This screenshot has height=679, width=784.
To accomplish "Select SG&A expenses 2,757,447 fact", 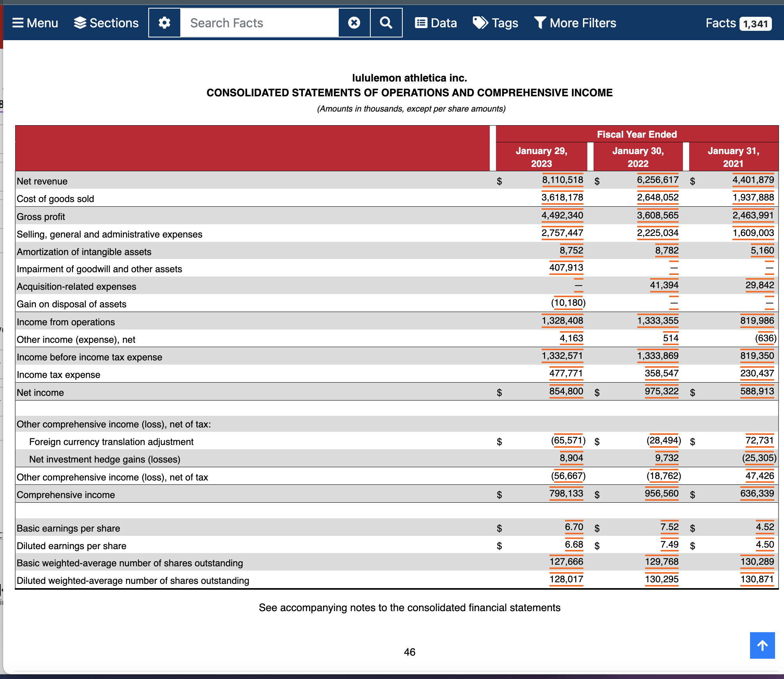I will pyautogui.click(x=562, y=233).
